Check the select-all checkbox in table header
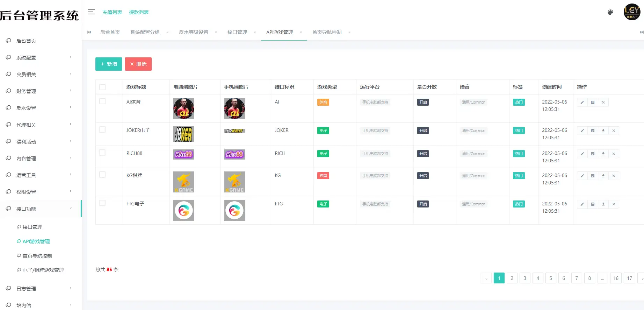 tap(102, 87)
